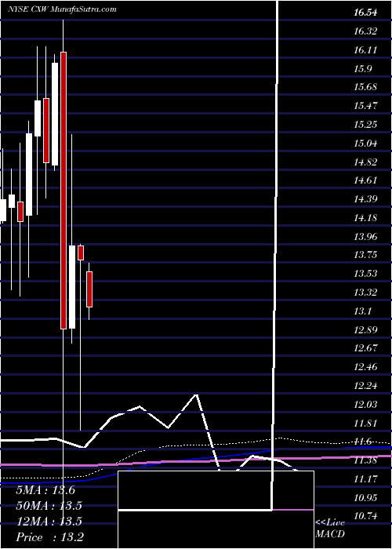392x549 pixels.
Task: Click the 14.39 price axis label
Action: coord(365,199)
